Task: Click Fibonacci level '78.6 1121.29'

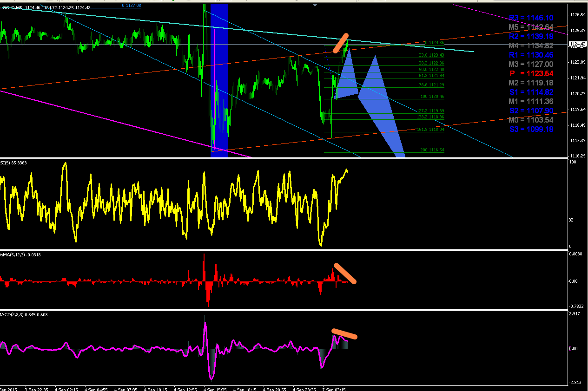Action: (x=431, y=85)
